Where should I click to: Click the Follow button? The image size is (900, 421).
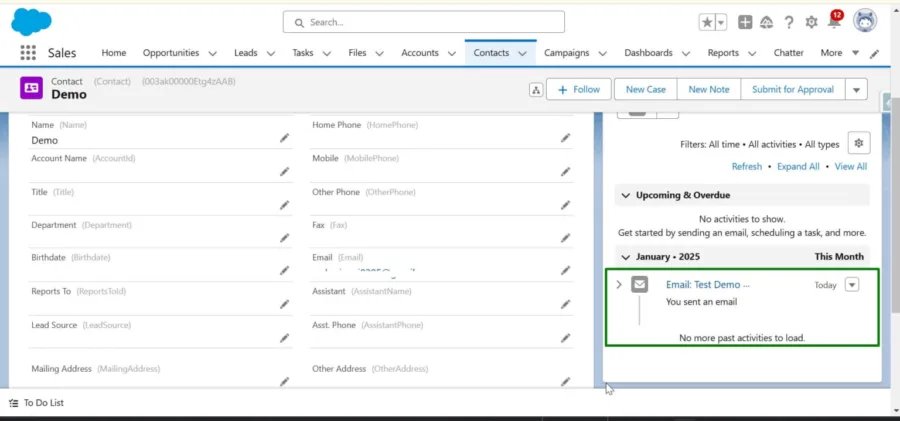point(579,90)
